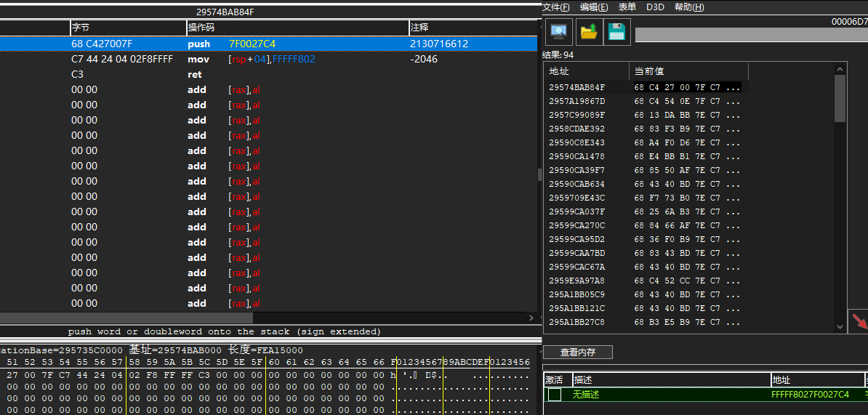Click the disassembler horizontal scrollbar right arrow
This screenshot has width=868, height=415.
click(x=531, y=318)
